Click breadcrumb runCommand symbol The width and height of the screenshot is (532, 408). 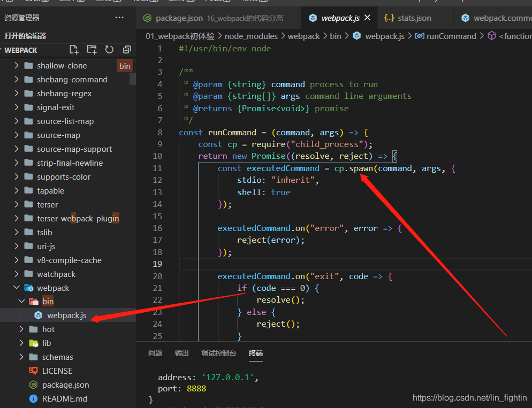(451, 36)
